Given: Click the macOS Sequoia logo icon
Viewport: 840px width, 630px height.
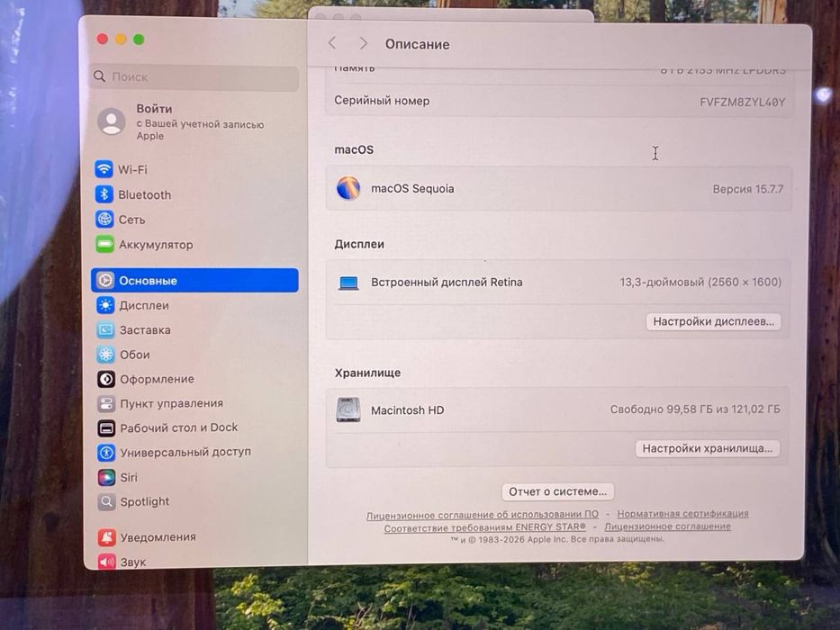Looking at the screenshot, I should (348, 188).
